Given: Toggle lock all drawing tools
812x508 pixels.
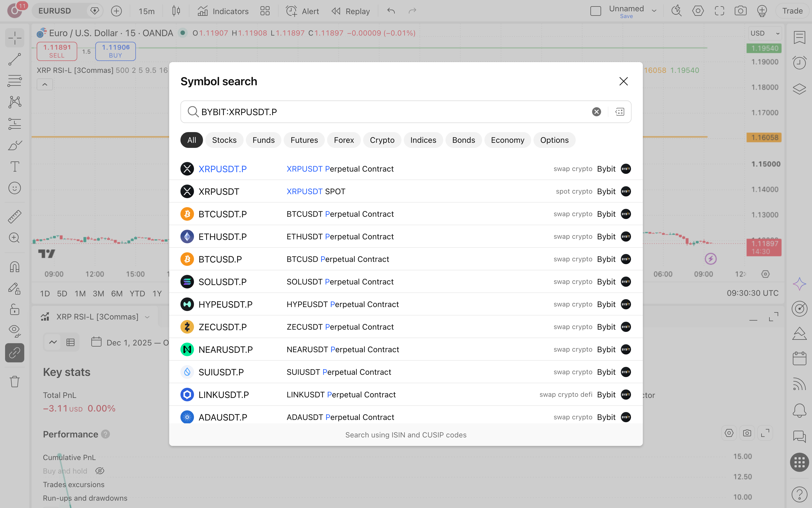Looking at the screenshot, I should click(14, 309).
